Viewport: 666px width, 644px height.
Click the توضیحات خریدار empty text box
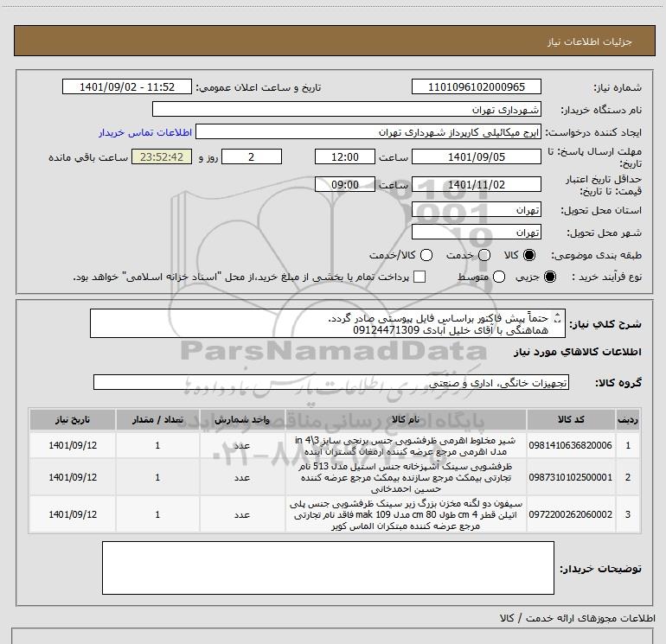pyautogui.click(x=328, y=568)
